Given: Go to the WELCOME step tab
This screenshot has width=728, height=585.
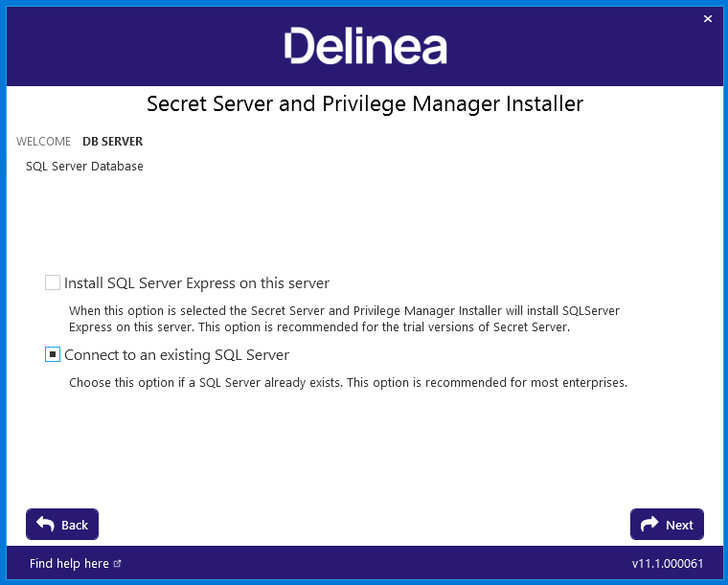Looking at the screenshot, I should [44, 142].
